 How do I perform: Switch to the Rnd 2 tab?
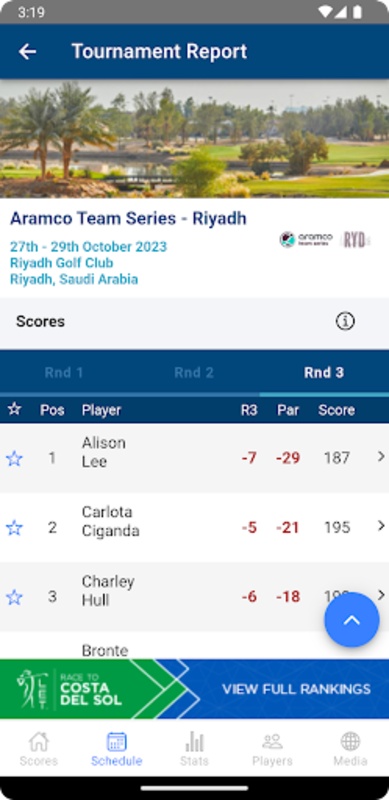click(x=194, y=372)
